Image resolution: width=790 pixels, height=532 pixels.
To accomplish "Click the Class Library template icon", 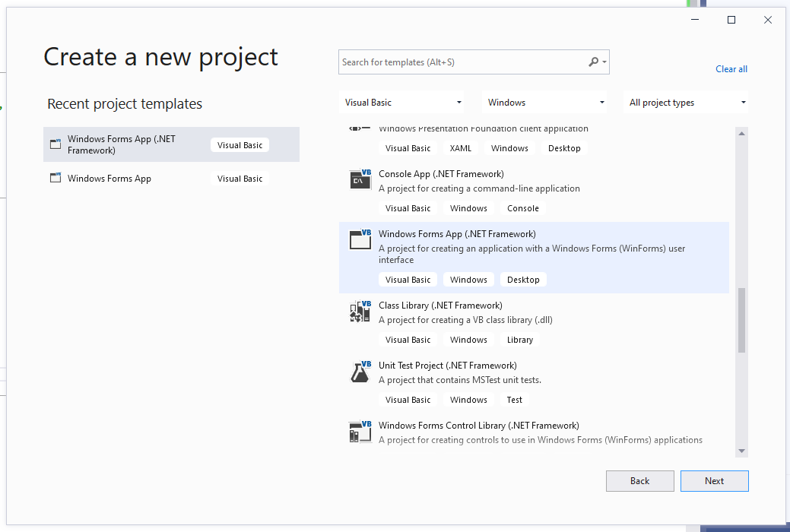I will point(360,311).
